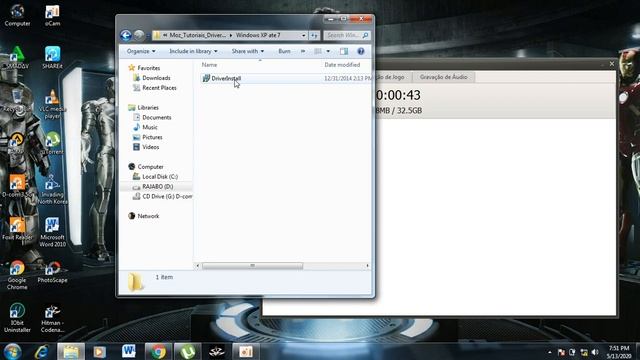Launch Internet Explorer from taskbar
The width and height of the screenshot is (640, 360).
click(42, 351)
